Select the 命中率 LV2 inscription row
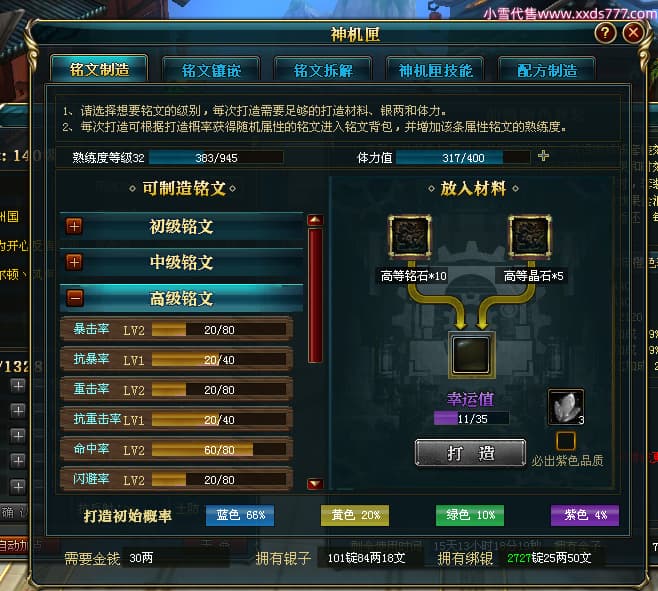 coord(176,450)
